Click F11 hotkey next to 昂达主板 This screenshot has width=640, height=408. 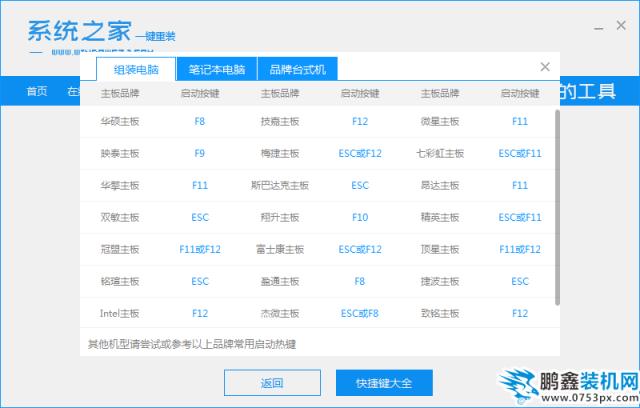520,185
